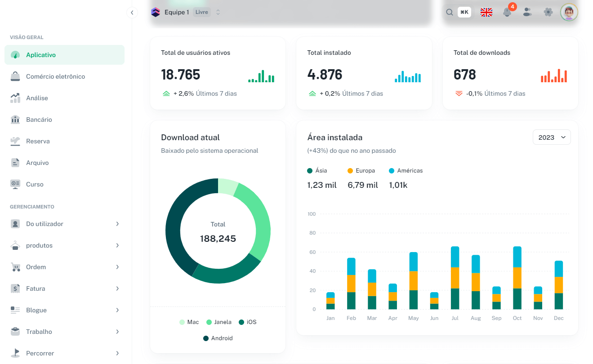Toggle the iOS legend item
Screen dimensions: 593x364
pos(248,322)
